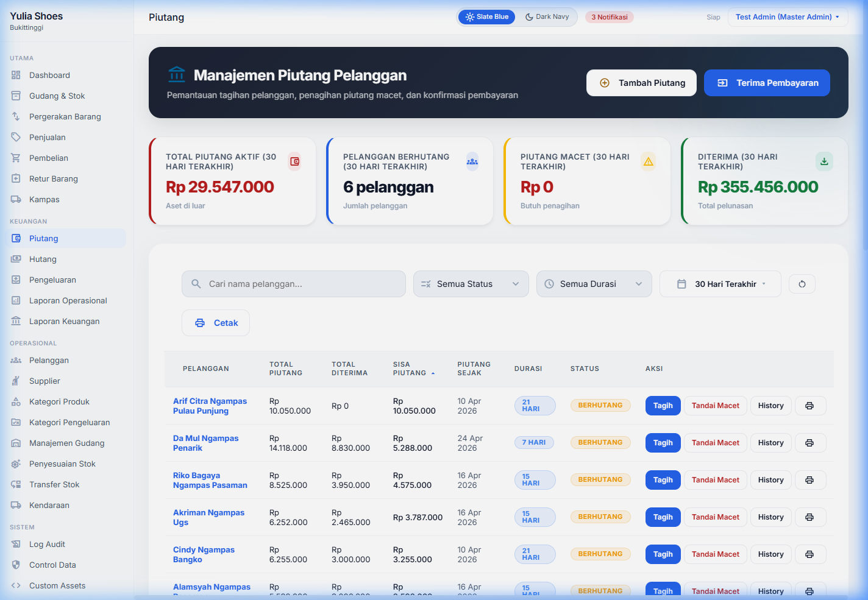
Task: Click Tandai Macet for Da Mul Ngampas
Action: (715, 443)
